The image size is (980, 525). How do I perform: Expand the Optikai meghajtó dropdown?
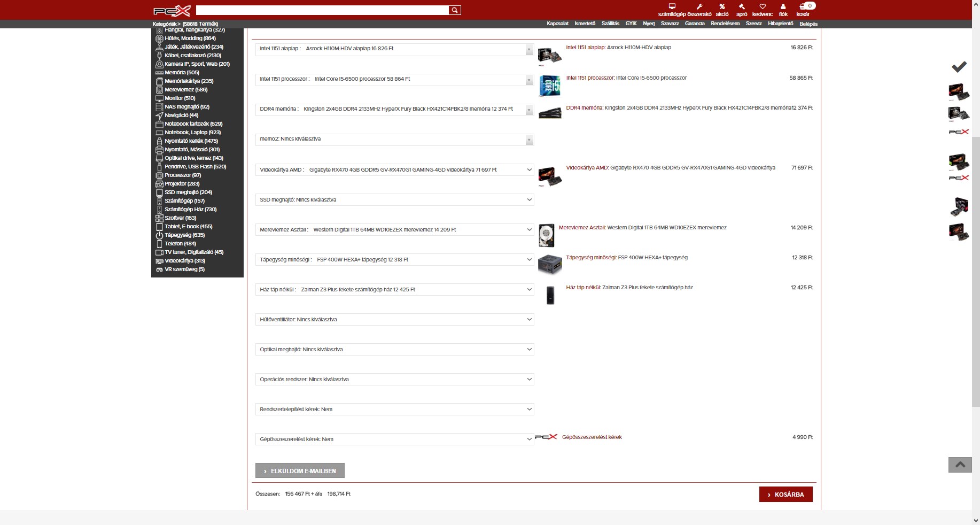coord(394,350)
